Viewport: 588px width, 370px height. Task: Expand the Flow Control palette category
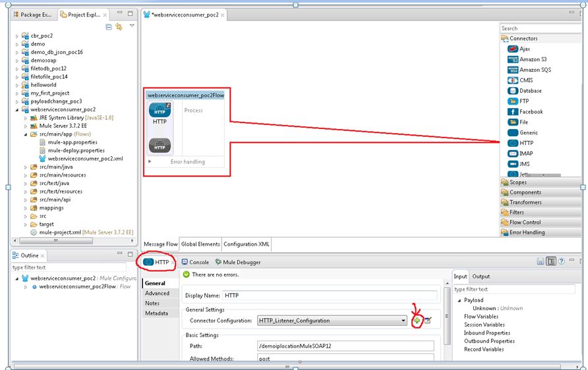coord(541,222)
